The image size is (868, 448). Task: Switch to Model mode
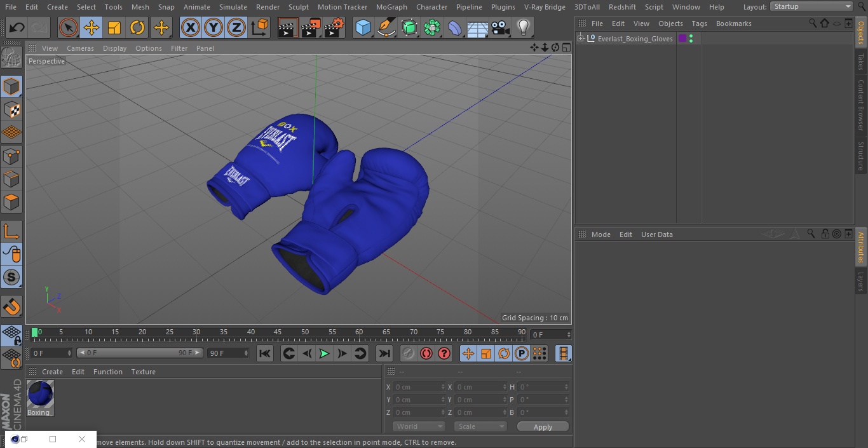11,86
